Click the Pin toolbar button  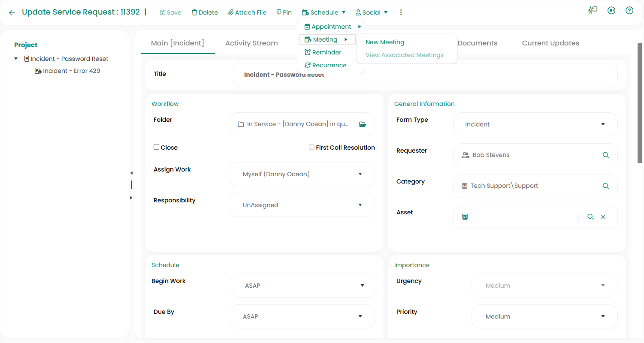284,12
